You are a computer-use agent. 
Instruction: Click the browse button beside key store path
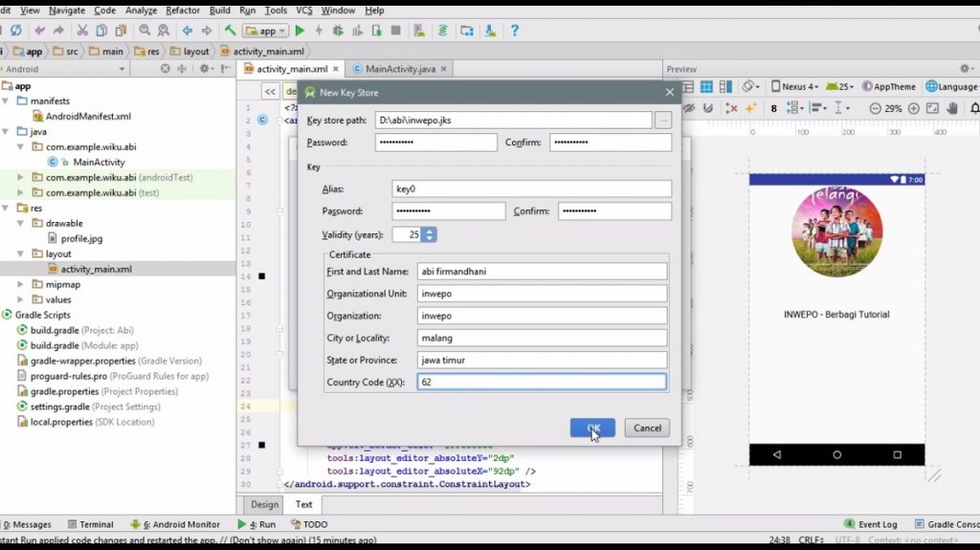coord(662,121)
